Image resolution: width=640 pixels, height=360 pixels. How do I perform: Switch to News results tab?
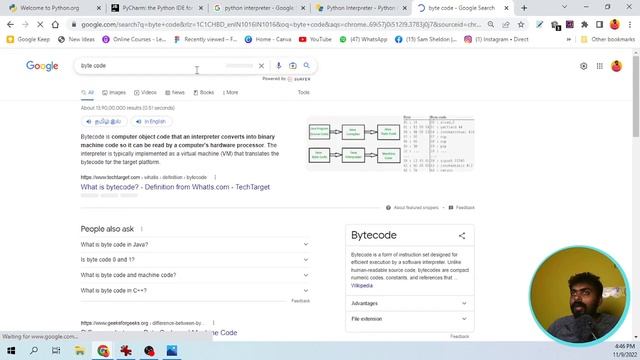point(175,93)
